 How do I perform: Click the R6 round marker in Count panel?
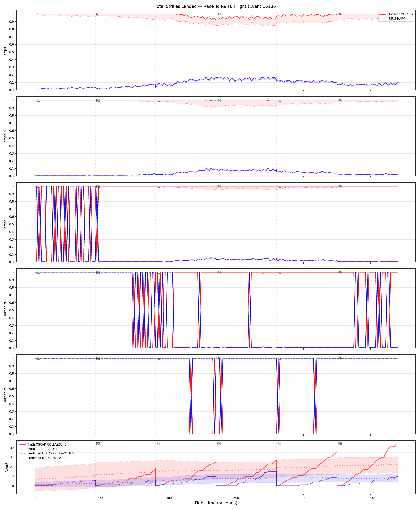click(x=340, y=444)
